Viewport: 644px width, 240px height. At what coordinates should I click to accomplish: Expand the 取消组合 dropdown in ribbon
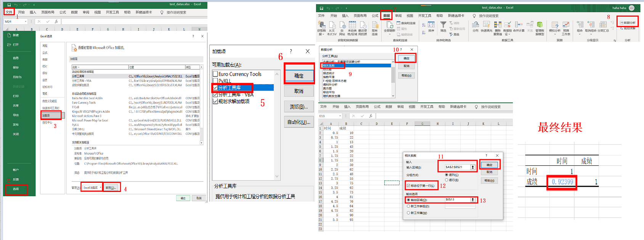591,34
